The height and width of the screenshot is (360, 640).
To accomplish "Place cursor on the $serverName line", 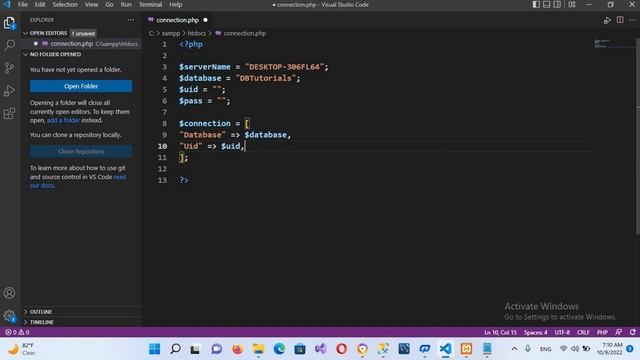I will [x=253, y=67].
